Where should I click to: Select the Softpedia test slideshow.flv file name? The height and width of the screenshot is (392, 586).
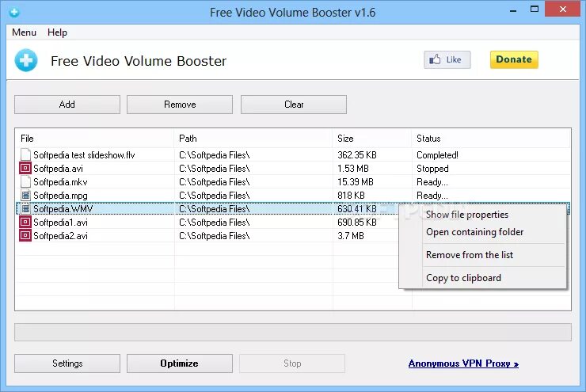click(x=84, y=154)
